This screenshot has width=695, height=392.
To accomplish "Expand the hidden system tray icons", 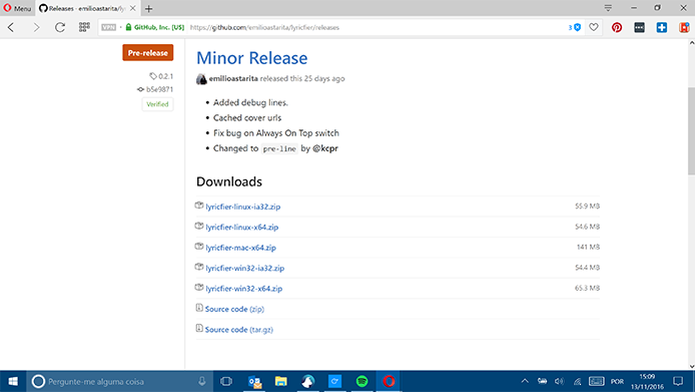I will 525,381.
